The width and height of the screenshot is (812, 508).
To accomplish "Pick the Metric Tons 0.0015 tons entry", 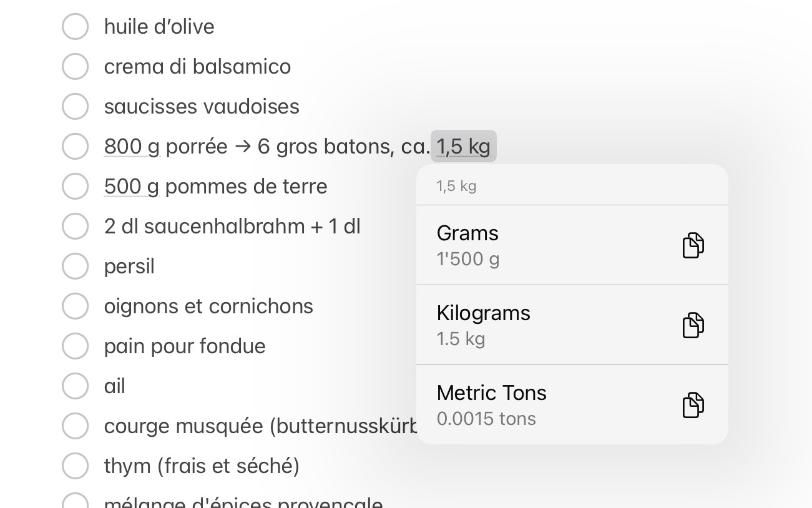I will pyautogui.click(x=537, y=405).
